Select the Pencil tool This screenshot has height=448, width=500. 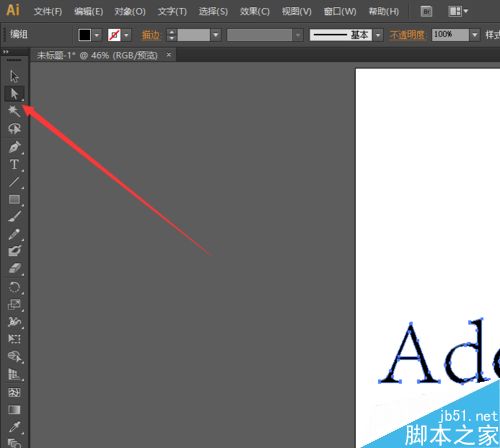[14, 234]
